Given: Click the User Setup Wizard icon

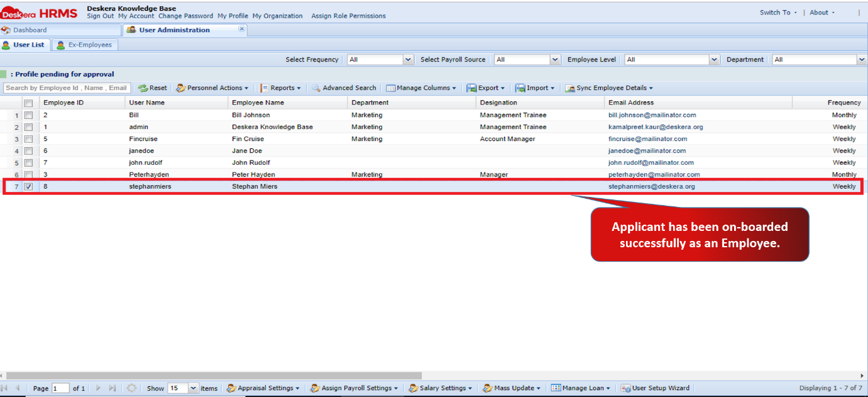Looking at the screenshot, I should (x=625, y=388).
